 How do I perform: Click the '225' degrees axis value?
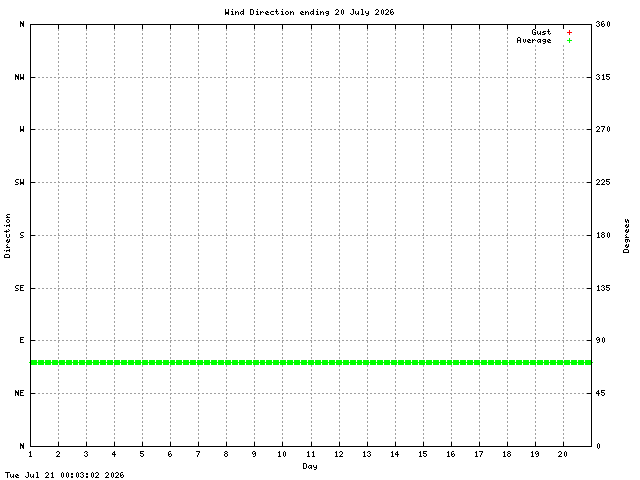tap(603, 182)
